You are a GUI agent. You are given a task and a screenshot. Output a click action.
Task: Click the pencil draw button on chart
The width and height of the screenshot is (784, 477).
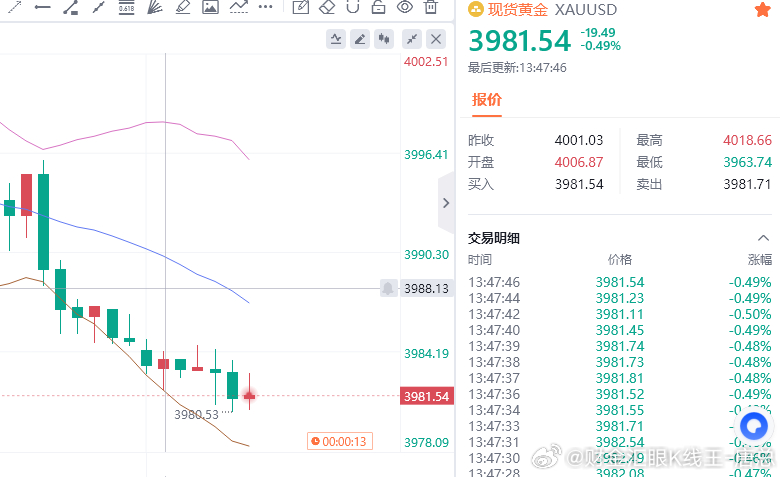tap(360, 38)
